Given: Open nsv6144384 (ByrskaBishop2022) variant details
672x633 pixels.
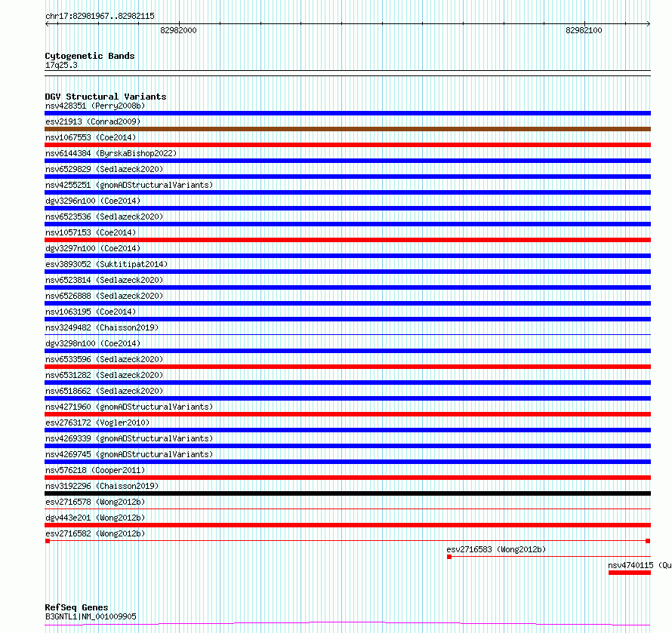Looking at the screenshot, I should tap(111, 153).
